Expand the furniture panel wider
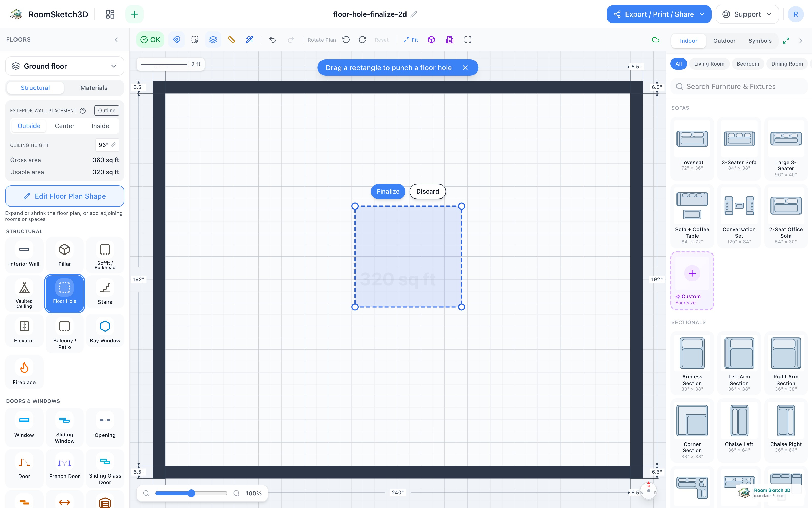Screen dimensions: 812x508 click(786, 41)
